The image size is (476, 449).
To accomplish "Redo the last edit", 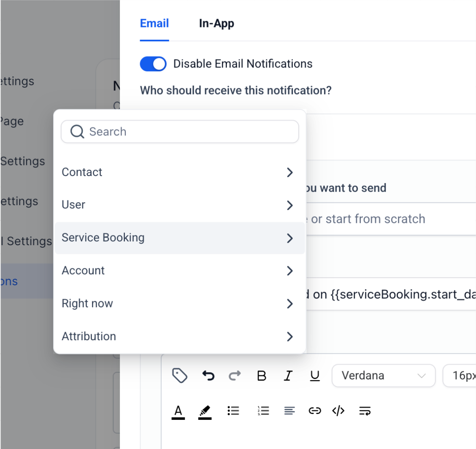I will (235, 376).
